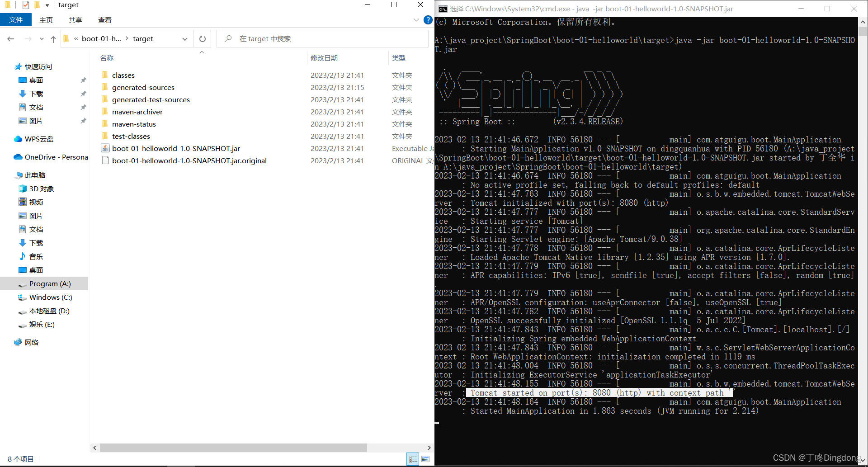Click the Forward navigation arrow in Explorer
The image size is (868, 467).
point(28,39)
